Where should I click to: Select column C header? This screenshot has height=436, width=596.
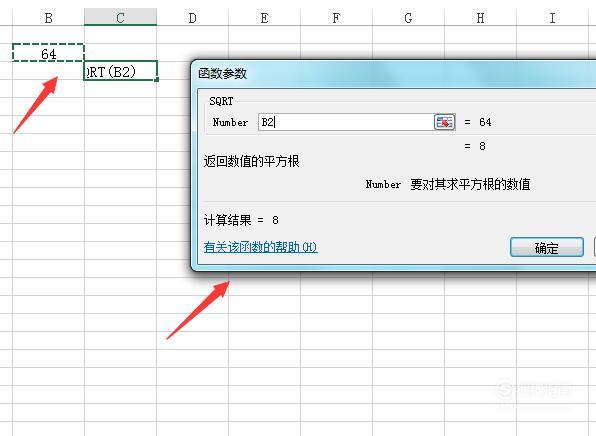[x=120, y=17]
